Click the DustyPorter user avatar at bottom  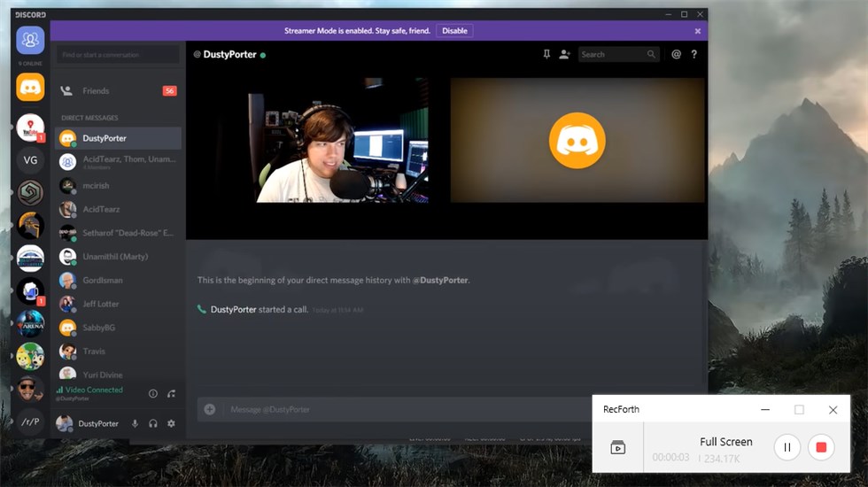point(64,423)
